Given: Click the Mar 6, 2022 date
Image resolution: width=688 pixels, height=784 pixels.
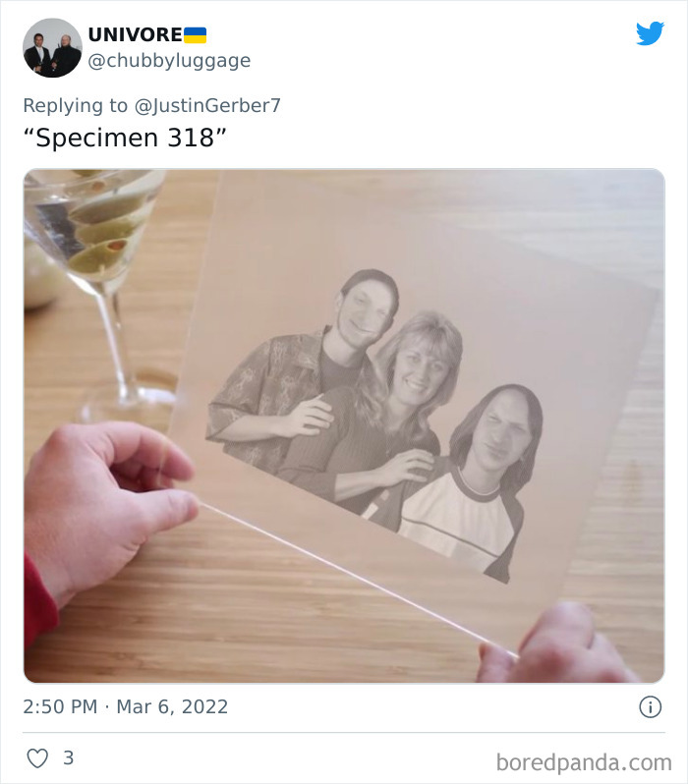Looking at the screenshot, I should 175,706.
